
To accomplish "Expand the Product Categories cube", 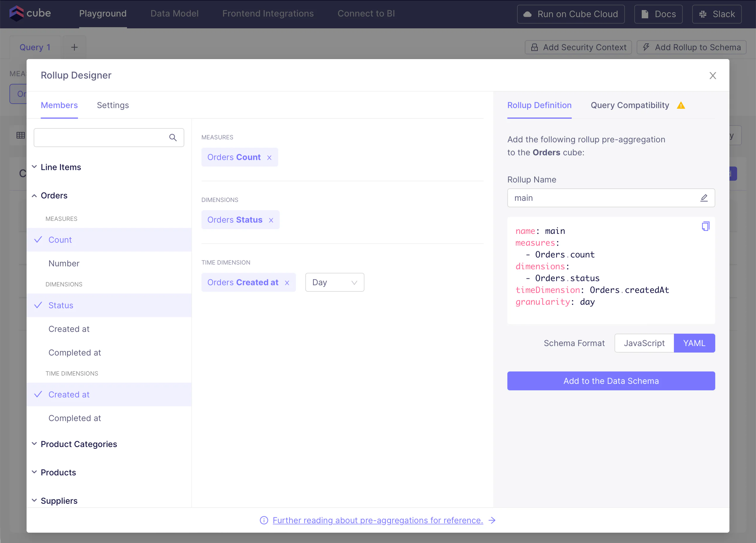I will 79,444.
